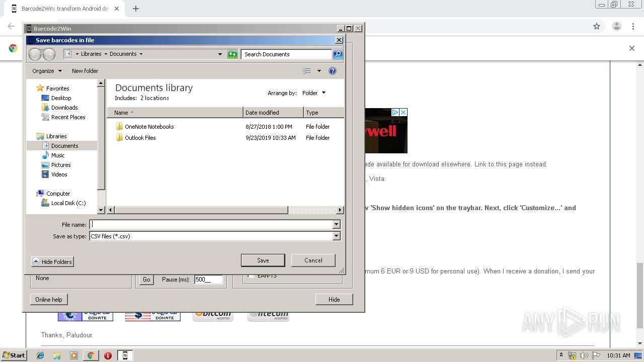Click the Action Center flag tray icon

tap(596, 355)
